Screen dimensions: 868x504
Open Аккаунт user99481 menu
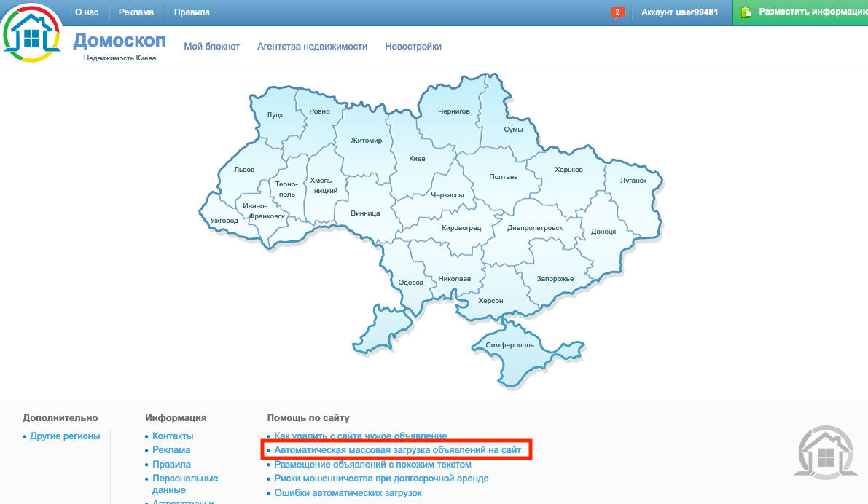pyautogui.click(x=679, y=12)
